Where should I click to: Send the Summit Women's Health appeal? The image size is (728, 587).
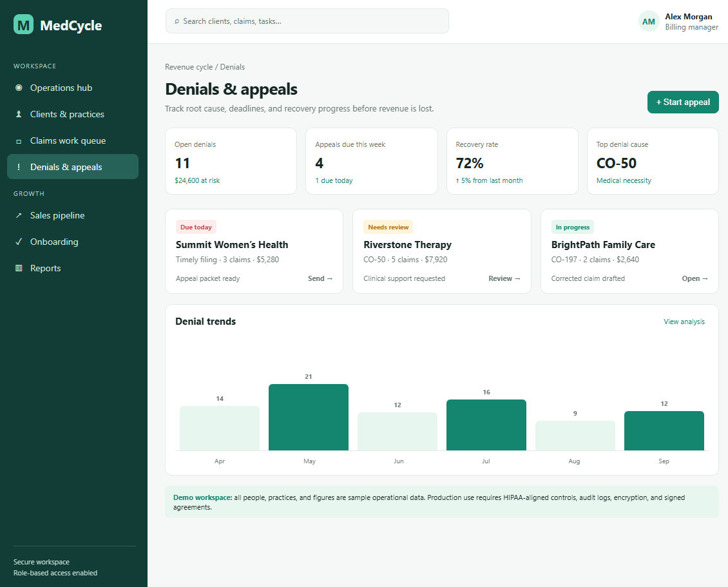tap(320, 278)
